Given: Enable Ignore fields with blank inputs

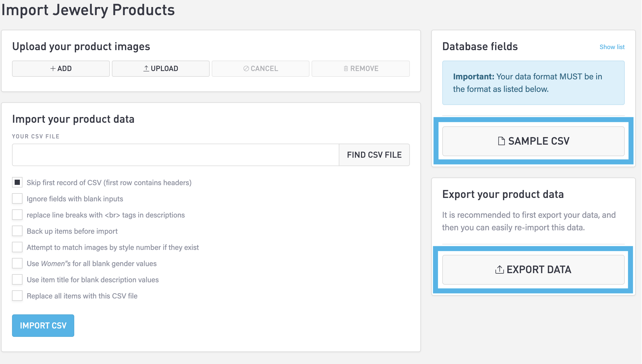Looking at the screenshot, I should tap(17, 198).
